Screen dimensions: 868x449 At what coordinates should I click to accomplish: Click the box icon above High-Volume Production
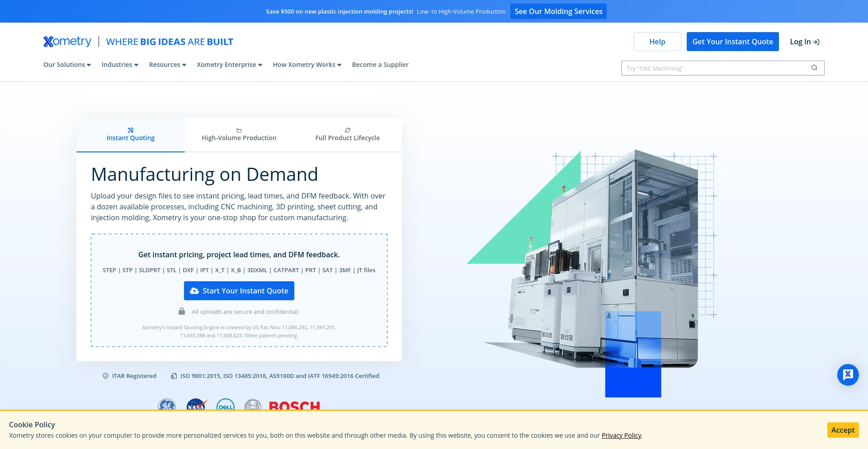coord(239,130)
